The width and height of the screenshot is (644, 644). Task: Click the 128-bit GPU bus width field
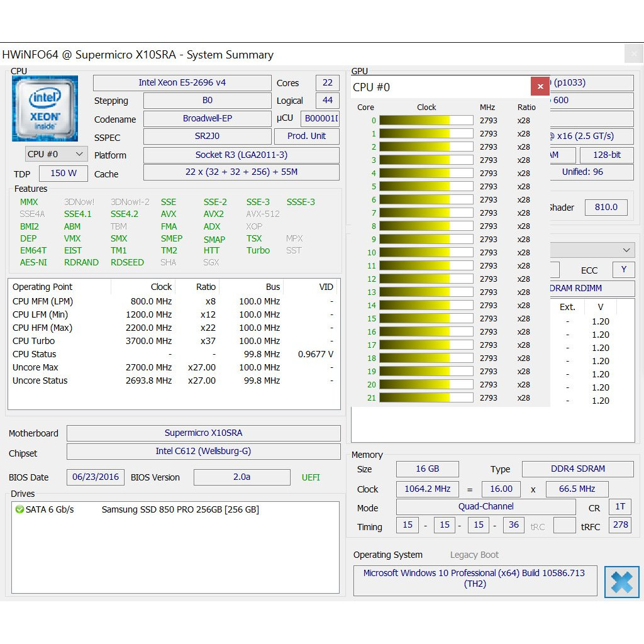607,155
